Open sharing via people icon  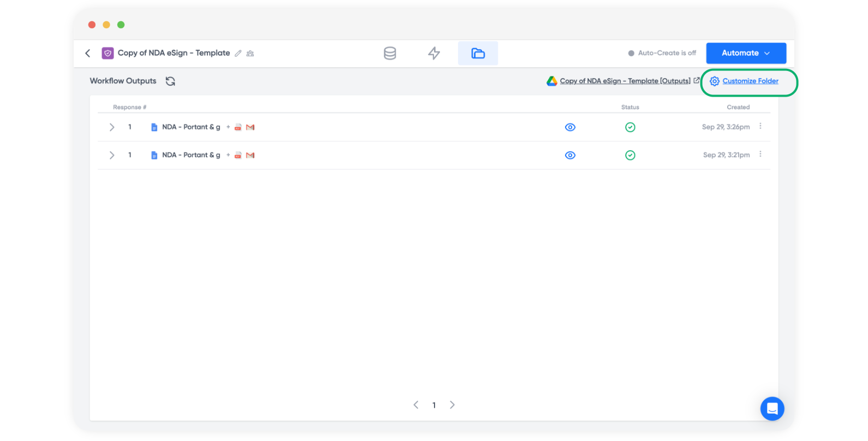250,53
